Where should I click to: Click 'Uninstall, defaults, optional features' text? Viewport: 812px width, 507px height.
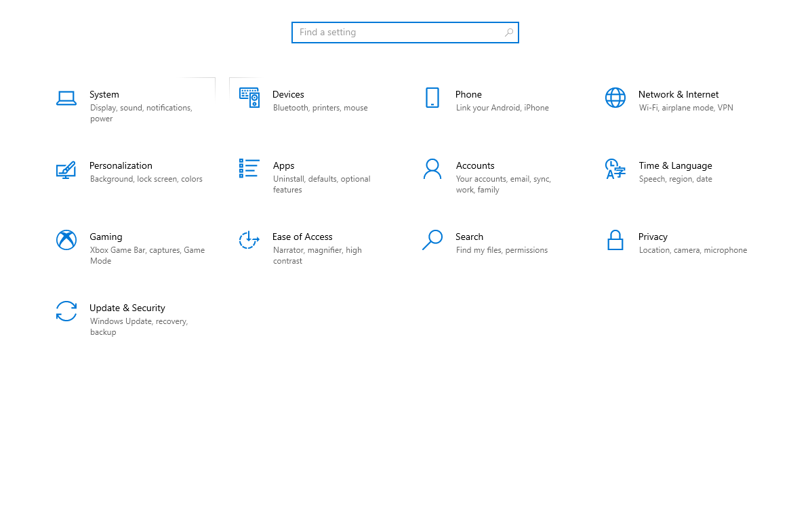pos(321,184)
